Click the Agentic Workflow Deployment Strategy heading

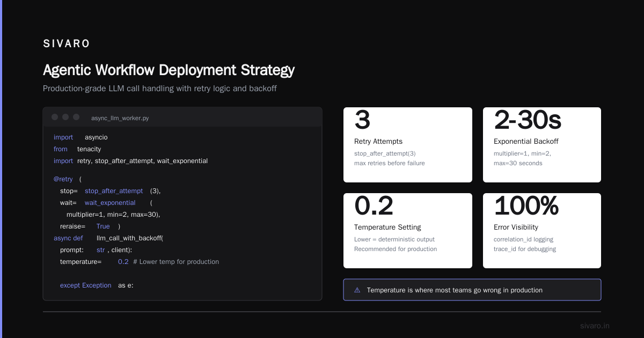click(x=169, y=70)
